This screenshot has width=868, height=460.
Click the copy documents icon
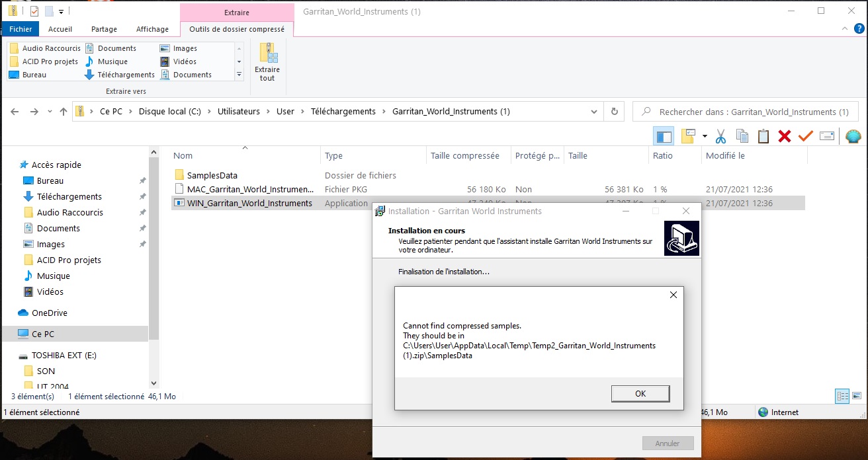point(742,136)
